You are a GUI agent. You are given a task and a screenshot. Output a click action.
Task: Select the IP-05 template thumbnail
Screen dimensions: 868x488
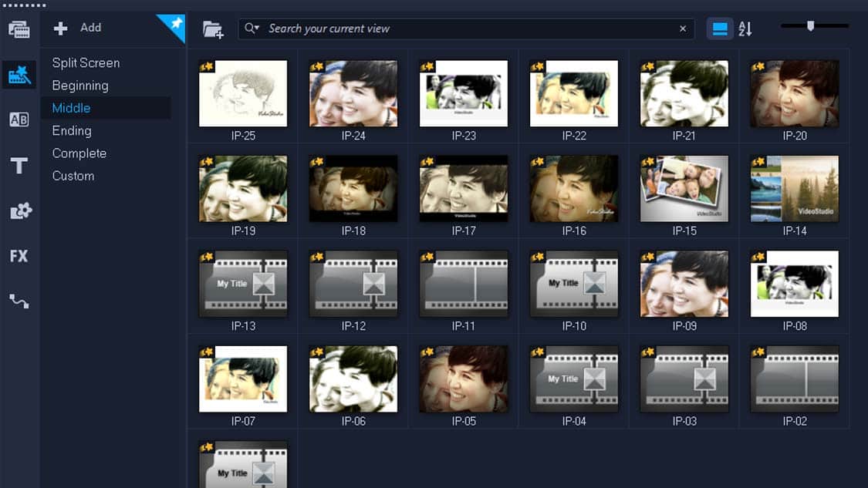tap(464, 379)
